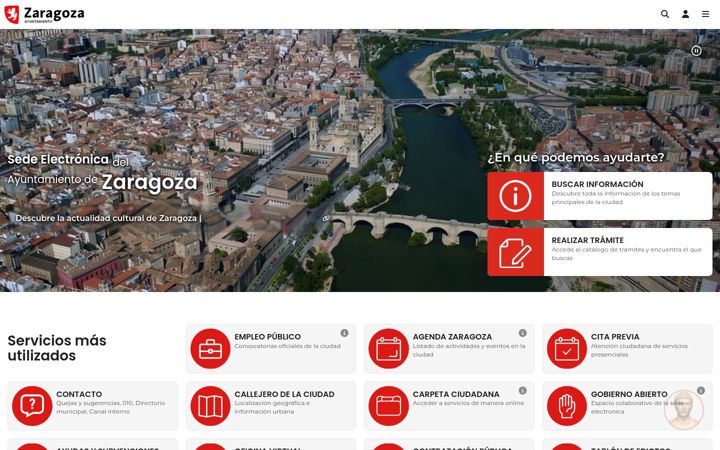Open the Buscar Información card title
Screen dimensions: 720x450
click(x=597, y=184)
